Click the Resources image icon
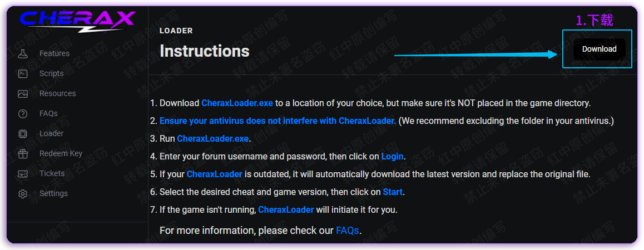644x250 pixels. pos(23,93)
